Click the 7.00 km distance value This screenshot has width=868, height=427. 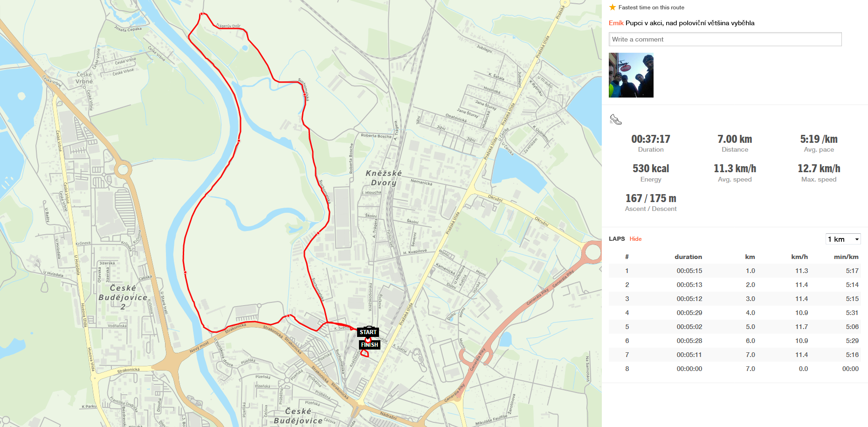coord(735,139)
